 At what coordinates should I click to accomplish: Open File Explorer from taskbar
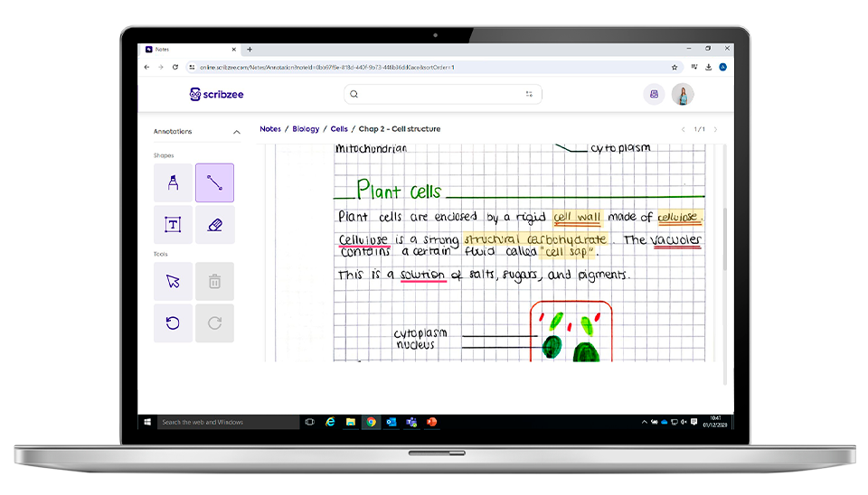(x=351, y=422)
